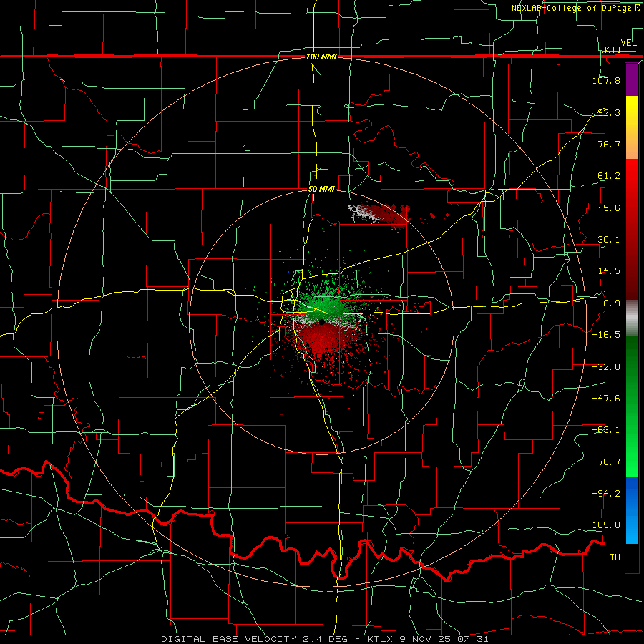Click the 50 NMI range ring label
Image resolution: width=644 pixels, height=644 pixels.
321,189
